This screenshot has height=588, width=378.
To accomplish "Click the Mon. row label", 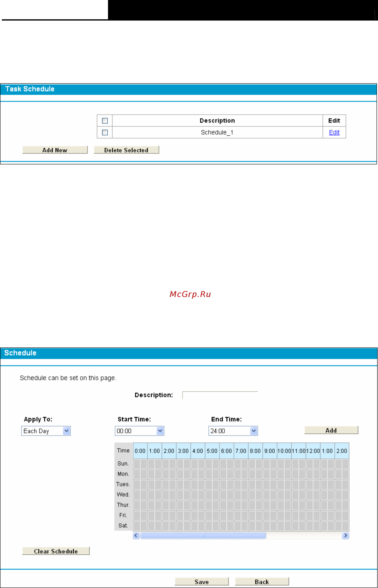I will (x=123, y=474).
